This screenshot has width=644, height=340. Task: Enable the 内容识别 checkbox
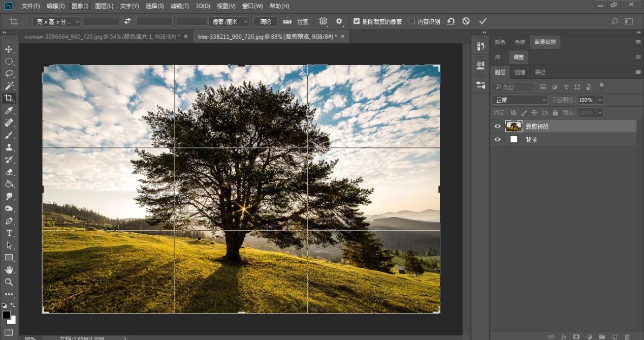coord(412,21)
